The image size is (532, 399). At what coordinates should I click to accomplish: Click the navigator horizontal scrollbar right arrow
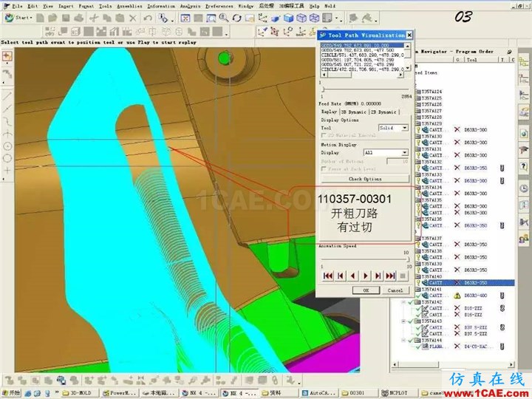coord(511,365)
